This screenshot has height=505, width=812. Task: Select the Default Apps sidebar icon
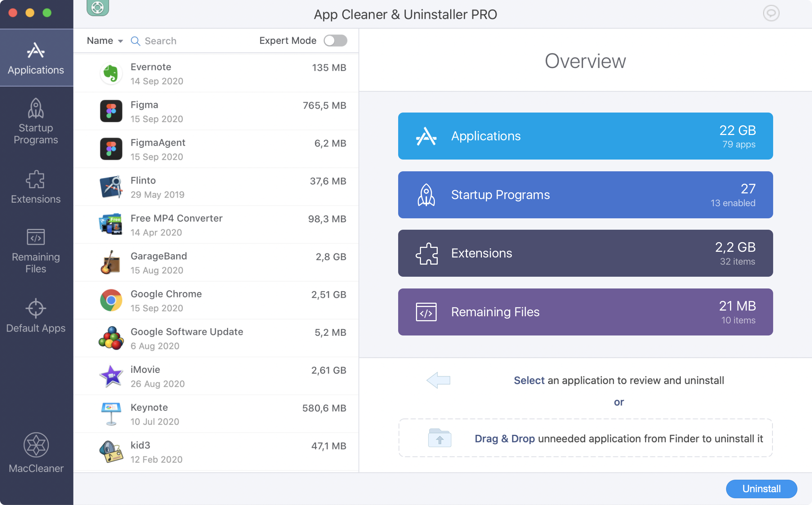pos(36,317)
